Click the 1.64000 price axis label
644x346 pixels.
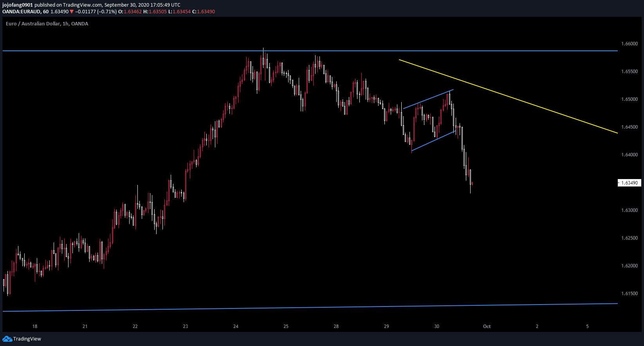pos(630,155)
